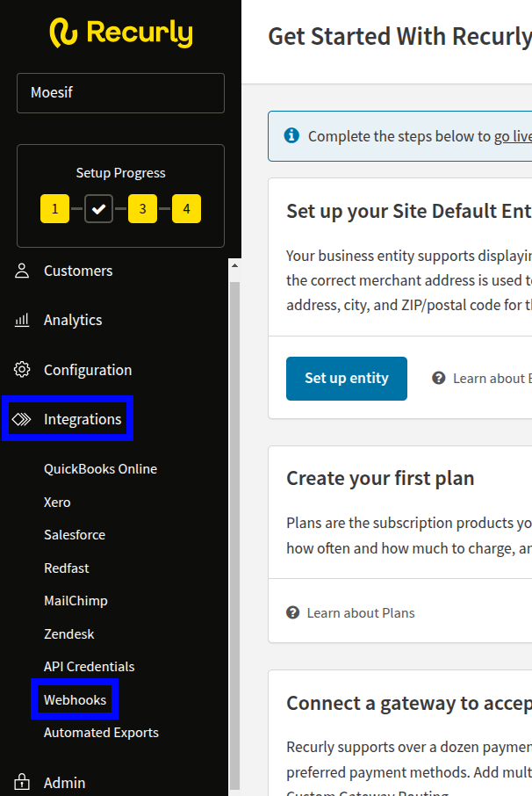Click help icon beside Learn about Plans

click(293, 612)
